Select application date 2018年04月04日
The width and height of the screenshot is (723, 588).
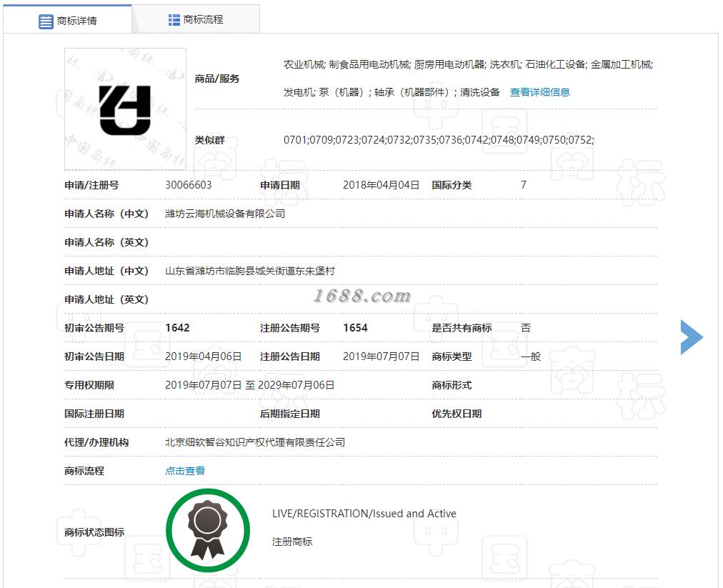click(381, 185)
